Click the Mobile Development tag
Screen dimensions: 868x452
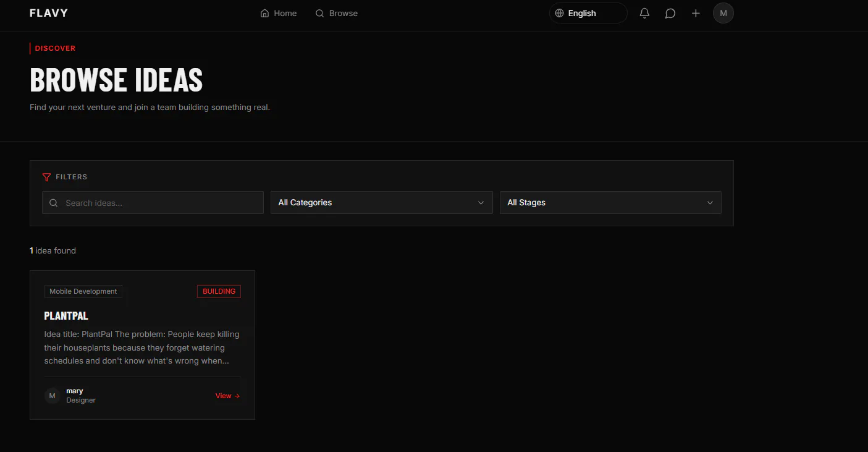(83, 291)
